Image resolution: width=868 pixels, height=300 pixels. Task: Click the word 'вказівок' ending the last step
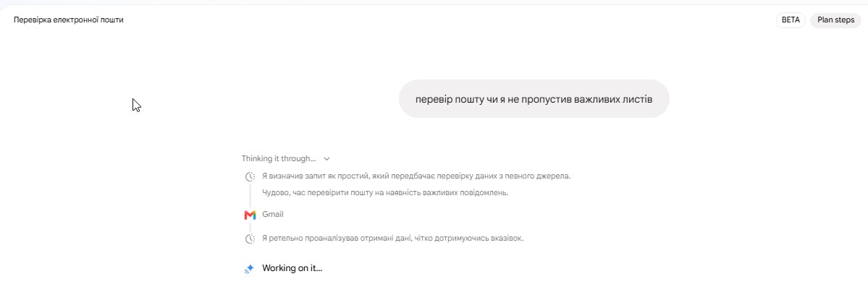507,238
